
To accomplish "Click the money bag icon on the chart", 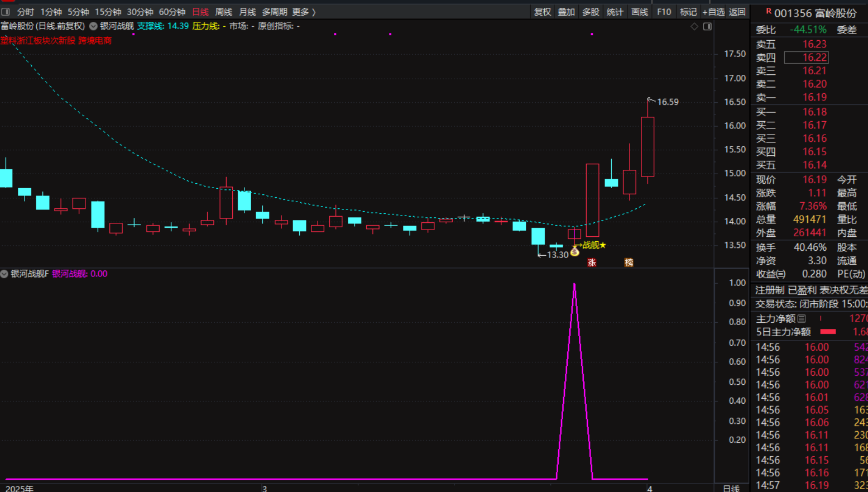I will (x=574, y=252).
